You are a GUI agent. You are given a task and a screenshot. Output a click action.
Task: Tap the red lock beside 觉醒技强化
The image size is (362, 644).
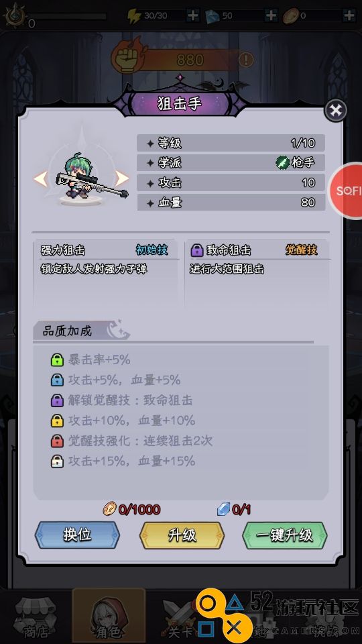click(57, 441)
